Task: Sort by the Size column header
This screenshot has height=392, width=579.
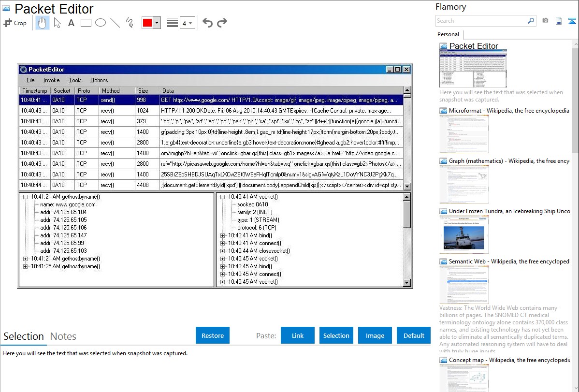Action: click(147, 91)
